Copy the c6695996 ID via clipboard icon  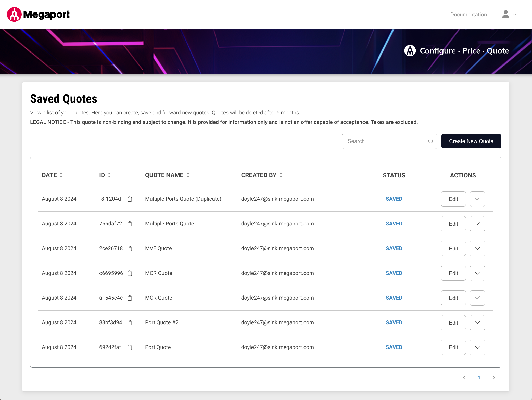130,273
